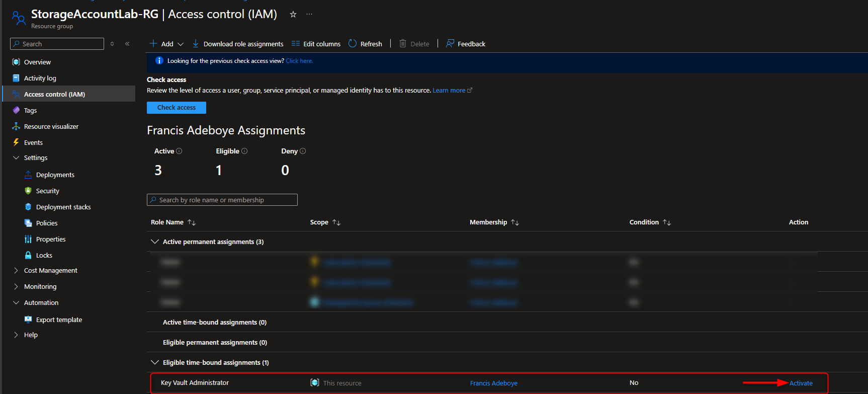Click the Events lightning icon

[x=16, y=142]
